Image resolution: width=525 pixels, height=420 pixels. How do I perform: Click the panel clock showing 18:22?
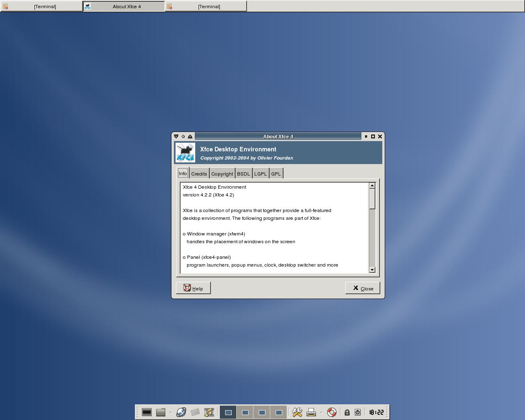pos(376,412)
